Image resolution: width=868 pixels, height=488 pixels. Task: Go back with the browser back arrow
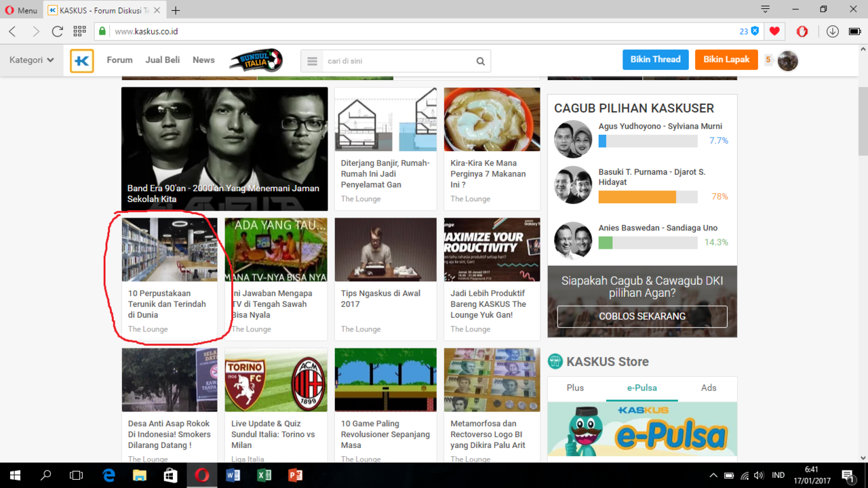[12, 31]
